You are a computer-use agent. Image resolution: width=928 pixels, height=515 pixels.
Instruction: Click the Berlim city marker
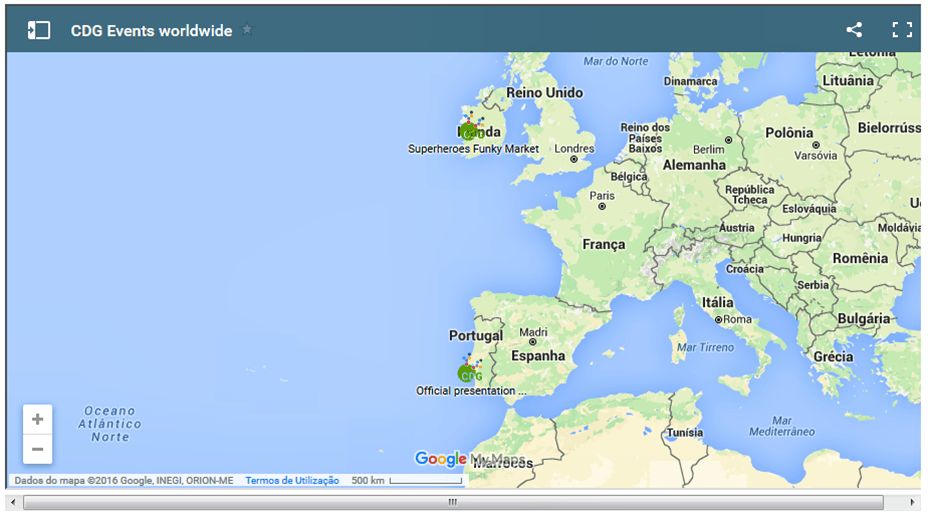pyautogui.click(x=728, y=140)
